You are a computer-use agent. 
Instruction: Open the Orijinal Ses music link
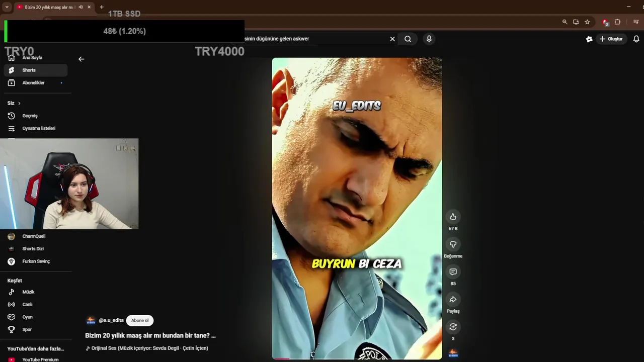(147, 348)
